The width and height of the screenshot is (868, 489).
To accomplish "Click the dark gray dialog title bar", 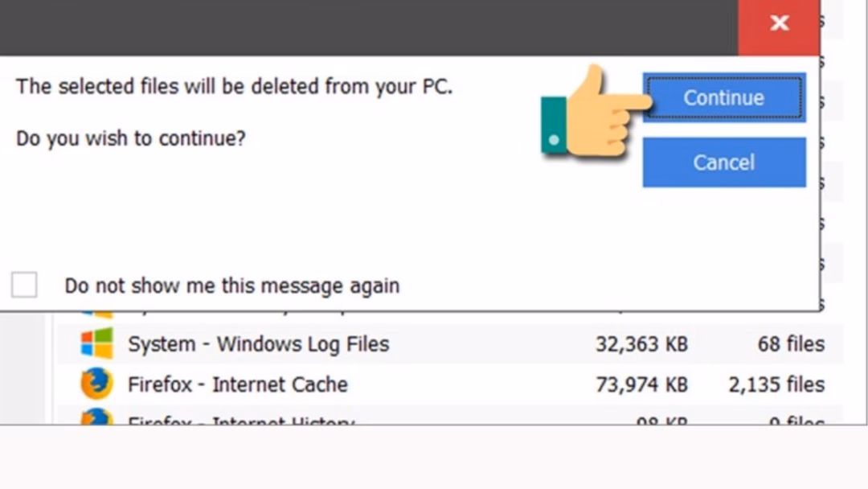I will click(362, 26).
